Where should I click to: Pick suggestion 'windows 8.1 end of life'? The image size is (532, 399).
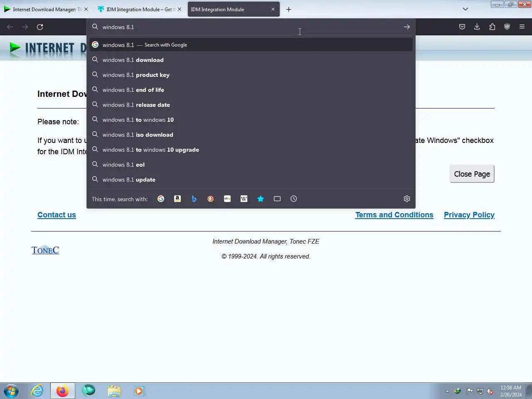[251, 90]
